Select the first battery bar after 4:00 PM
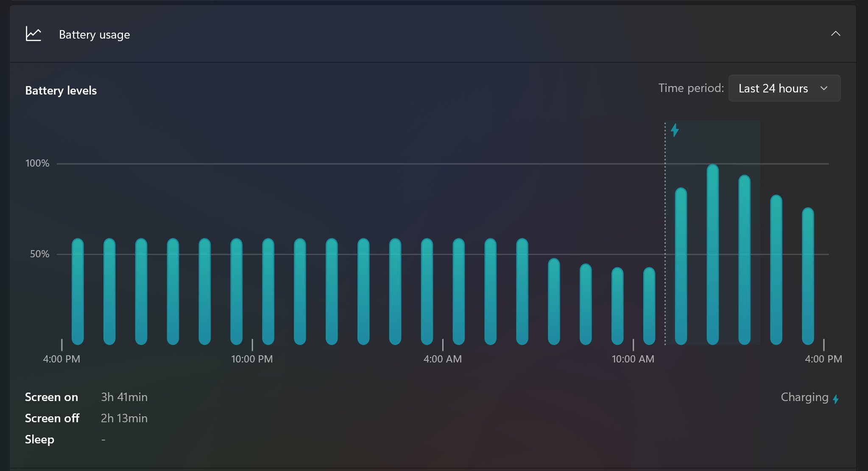This screenshot has height=471, width=868. click(78, 291)
